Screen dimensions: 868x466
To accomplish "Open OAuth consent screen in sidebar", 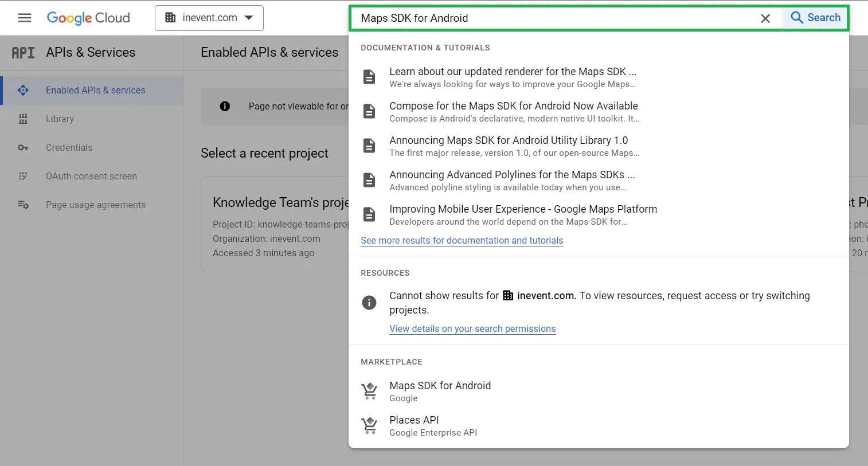I will tap(92, 176).
